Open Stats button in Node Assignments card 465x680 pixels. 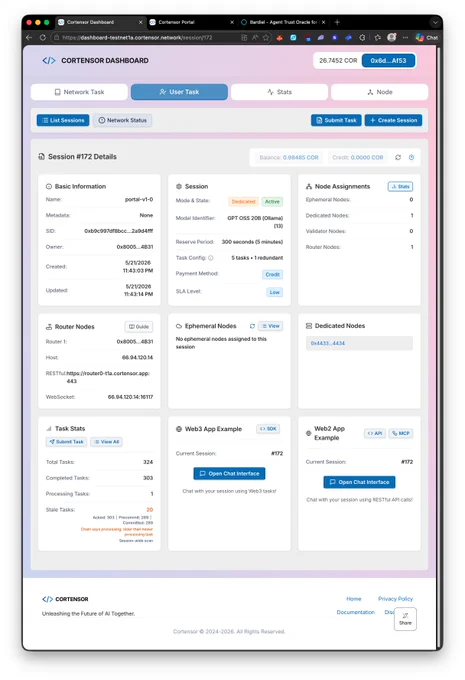point(400,186)
